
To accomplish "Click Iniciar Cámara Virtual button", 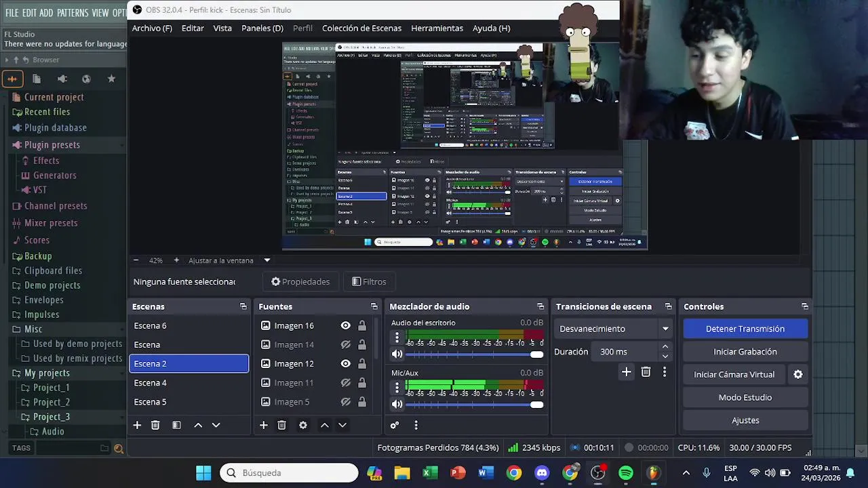I will [734, 374].
